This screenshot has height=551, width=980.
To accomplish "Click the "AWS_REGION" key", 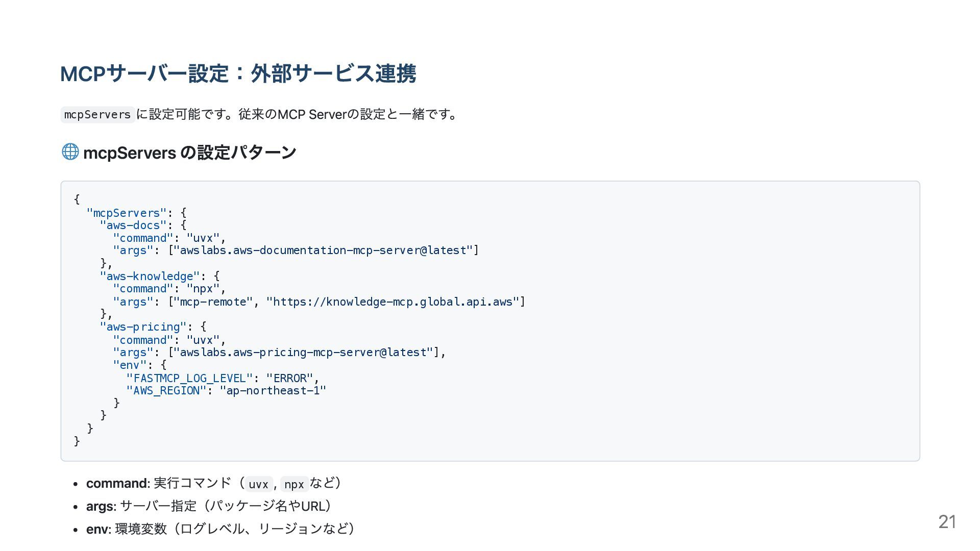I will [166, 390].
